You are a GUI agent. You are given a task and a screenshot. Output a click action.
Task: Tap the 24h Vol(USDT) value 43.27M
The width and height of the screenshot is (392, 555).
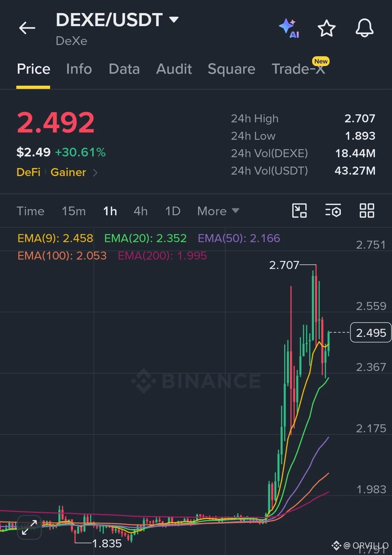pyautogui.click(x=355, y=171)
